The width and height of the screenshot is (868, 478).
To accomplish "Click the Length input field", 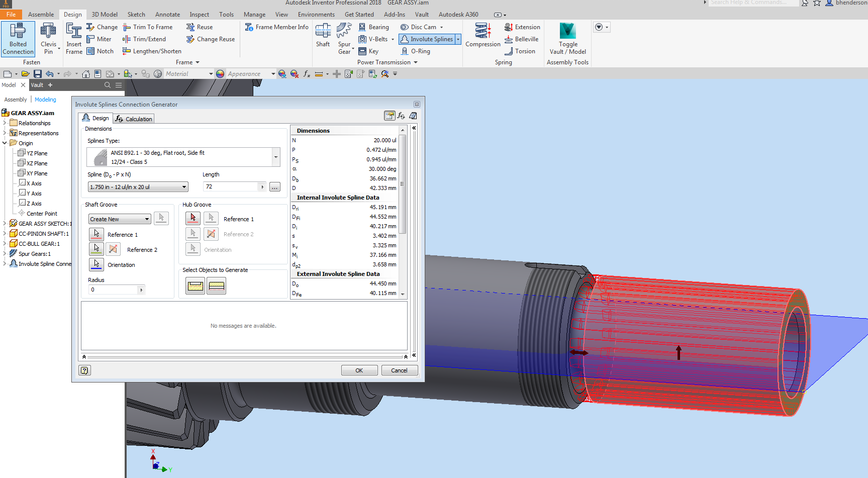I will [x=231, y=187].
